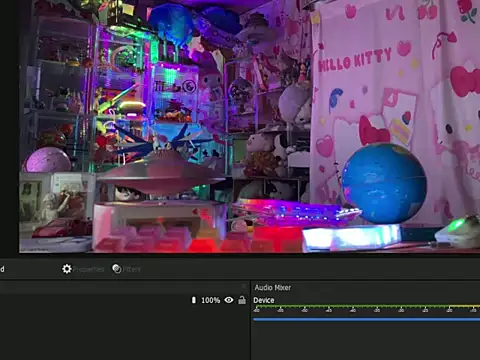Screen dimensions: 480x360
Task: Toggle the padlock lock icon on the source
Action: point(242,300)
